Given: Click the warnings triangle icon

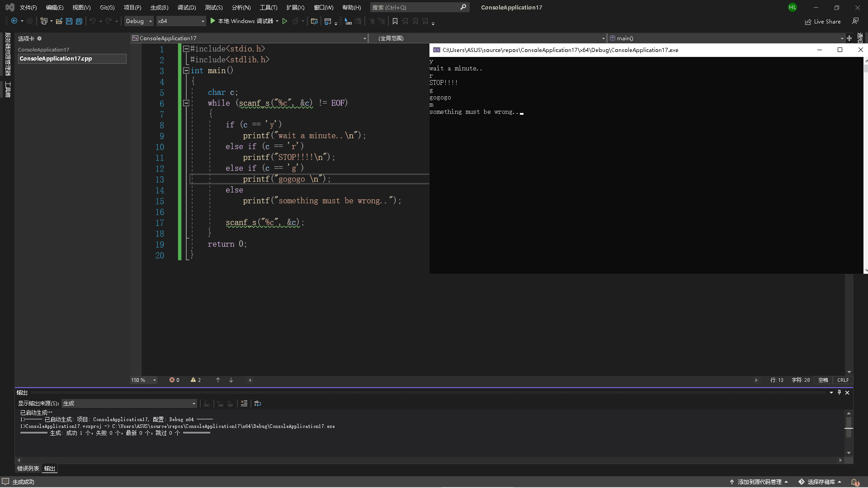Looking at the screenshot, I should [x=193, y=380].
